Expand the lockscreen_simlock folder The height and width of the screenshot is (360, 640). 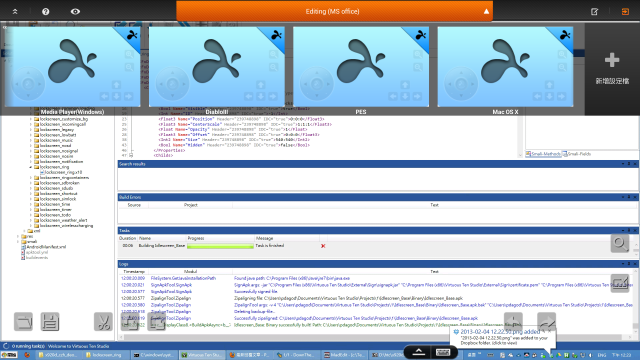(x=31, y=199)
